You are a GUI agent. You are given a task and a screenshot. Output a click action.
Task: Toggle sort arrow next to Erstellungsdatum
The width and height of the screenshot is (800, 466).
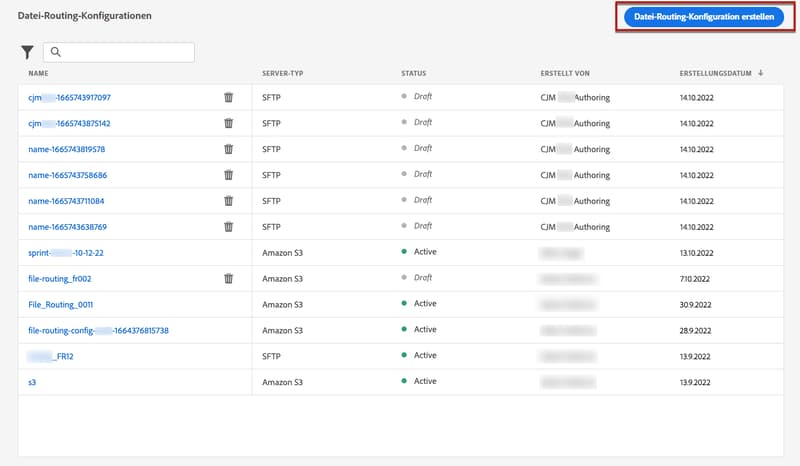click(761, 73)
